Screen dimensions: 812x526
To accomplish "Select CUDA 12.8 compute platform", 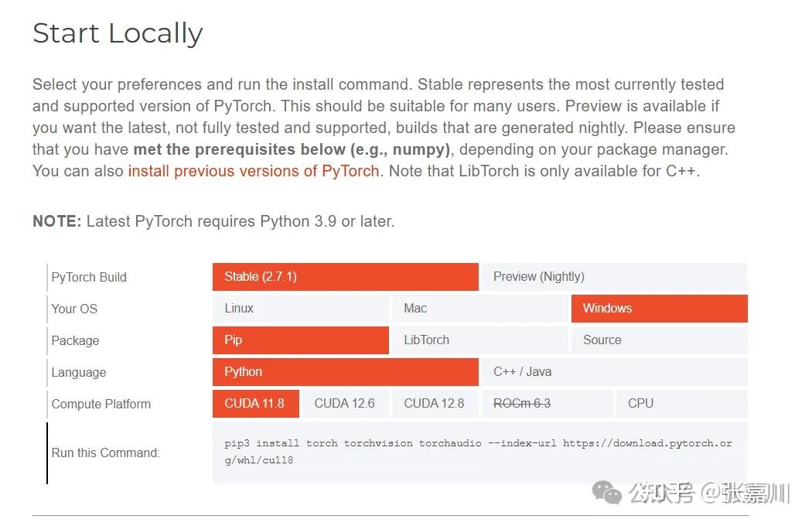I will 435,403.
